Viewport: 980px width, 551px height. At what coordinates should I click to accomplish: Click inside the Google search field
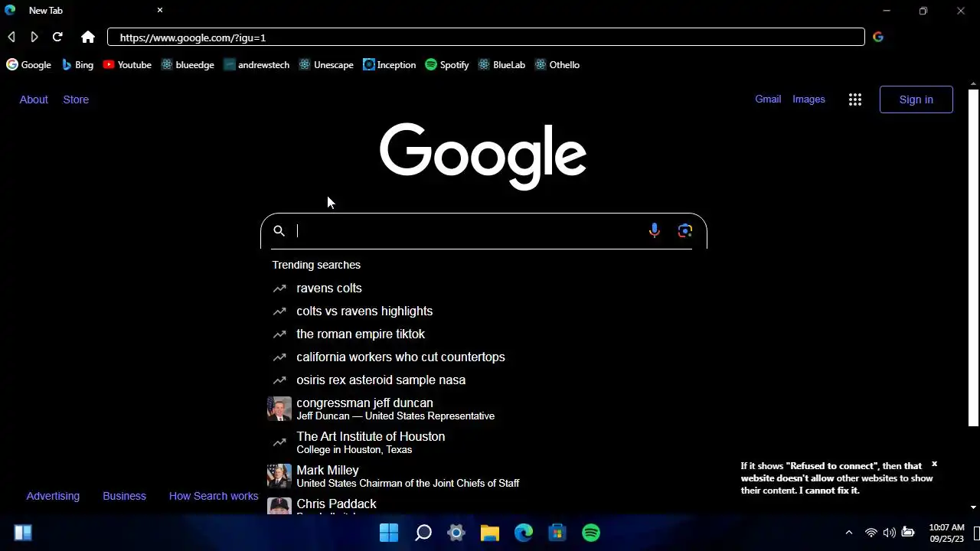[x=469, y=231]
